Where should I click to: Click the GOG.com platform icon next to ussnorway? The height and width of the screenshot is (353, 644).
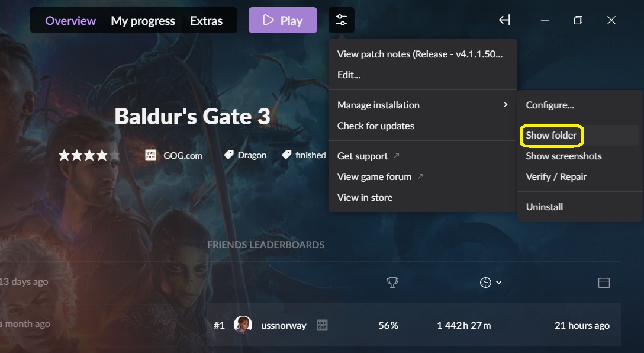tap(323, 326)
